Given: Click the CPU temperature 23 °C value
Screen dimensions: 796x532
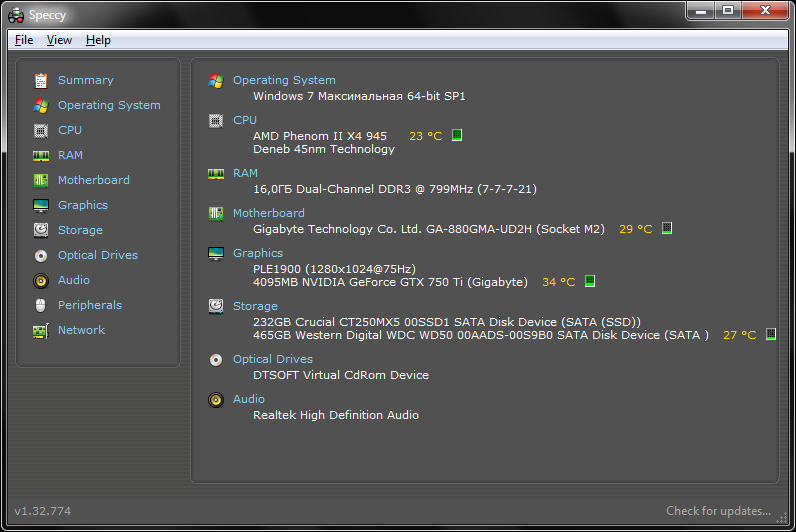Looking at the screenshot, I should [425, 136].
